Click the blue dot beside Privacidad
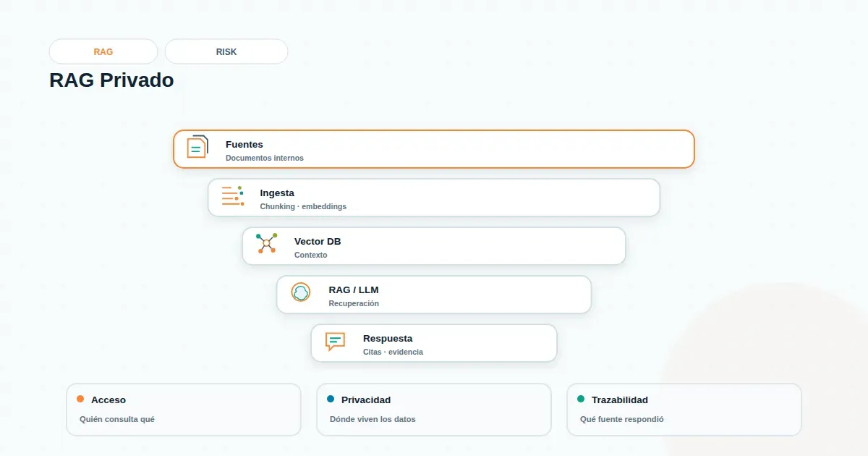The image size is (868, 456). 331,399
